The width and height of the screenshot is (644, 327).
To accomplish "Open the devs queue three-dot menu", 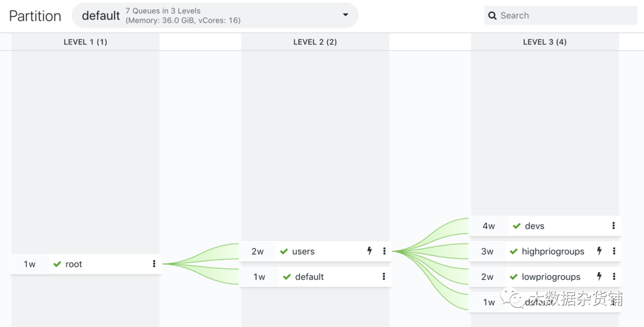I will (x=614, y=226).
